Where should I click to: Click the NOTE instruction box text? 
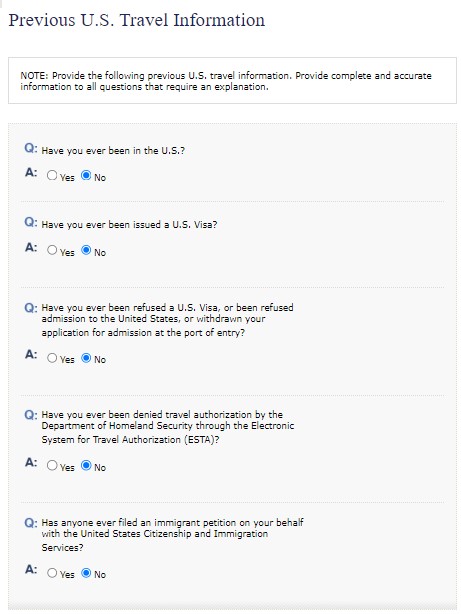click(226, 81)
